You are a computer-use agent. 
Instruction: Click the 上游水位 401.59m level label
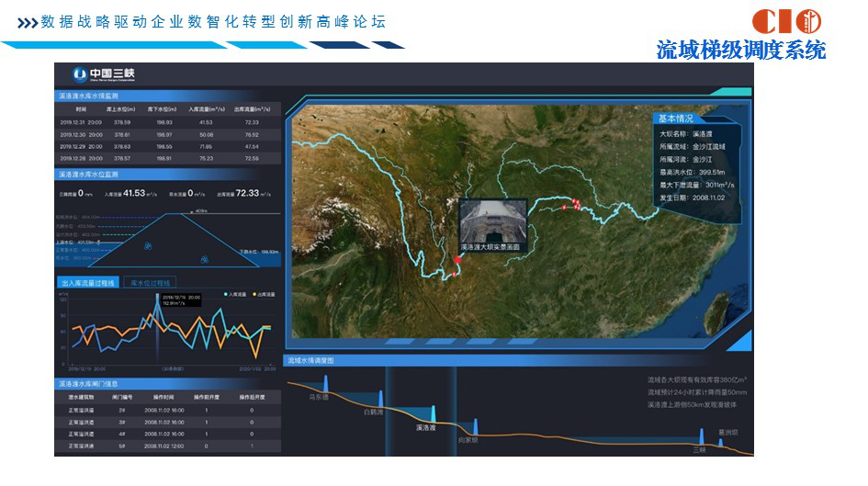(x=78, y=243)
